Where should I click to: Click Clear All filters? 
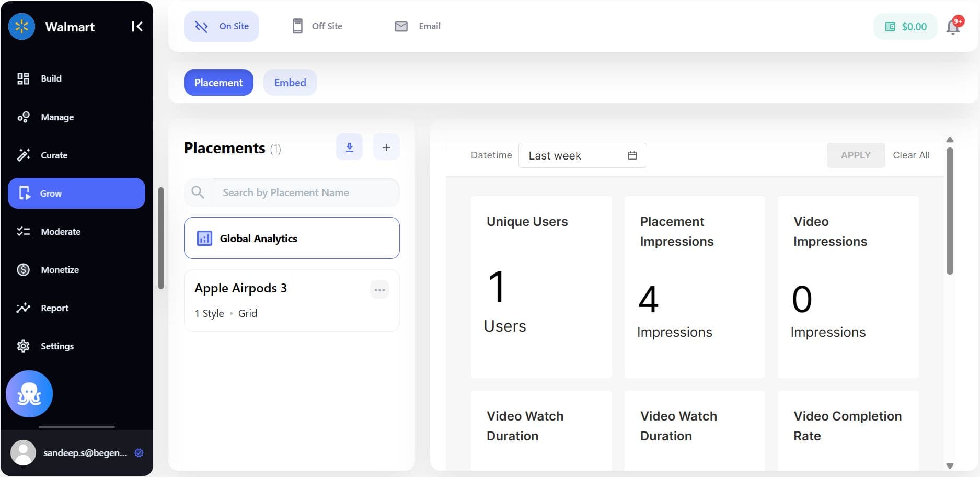pyautogui.click(x=911, y=155)
